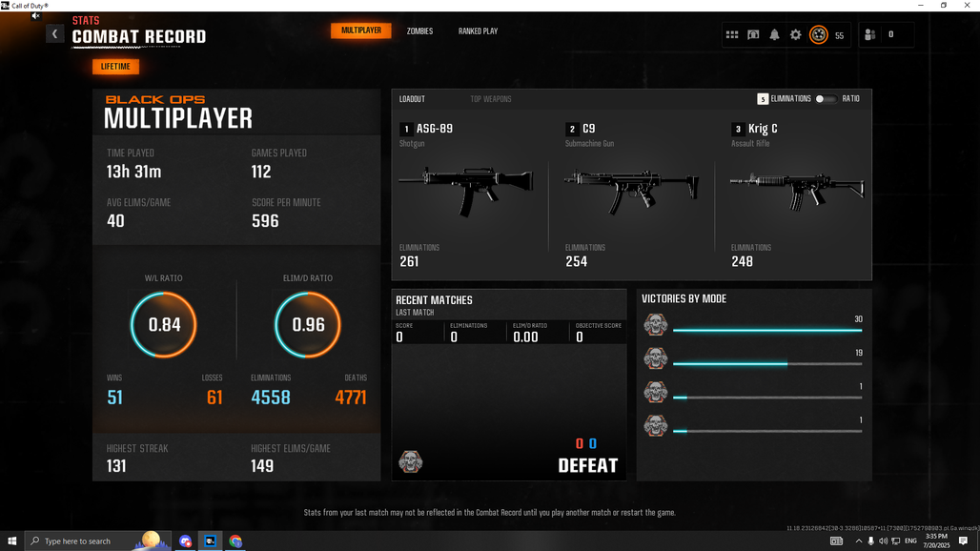The image size is (980, 551).
Task: Switch to the Ranked Play tab
Action: click(x=479, y=31)
